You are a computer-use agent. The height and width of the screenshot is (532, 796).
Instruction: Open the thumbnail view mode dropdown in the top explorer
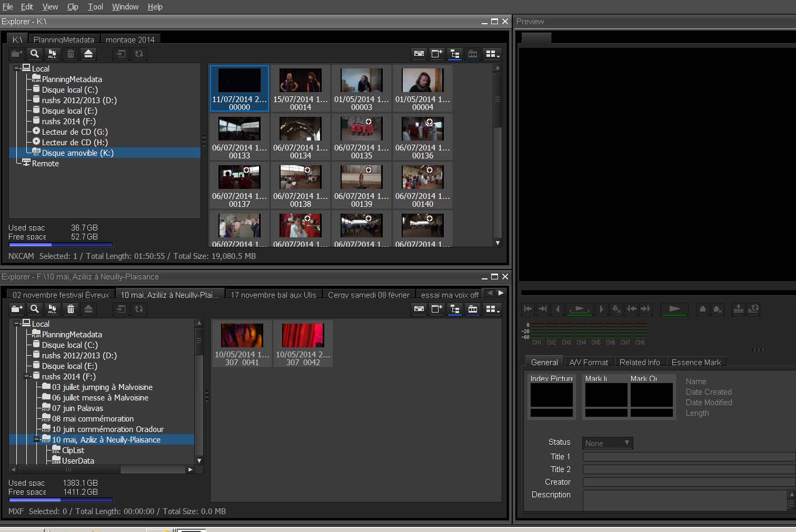pos(492,54)
